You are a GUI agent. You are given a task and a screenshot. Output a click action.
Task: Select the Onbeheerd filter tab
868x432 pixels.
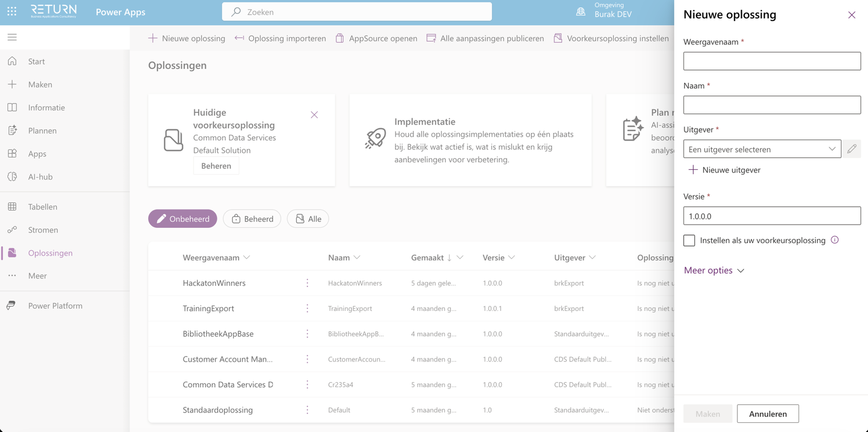point(183,219)
